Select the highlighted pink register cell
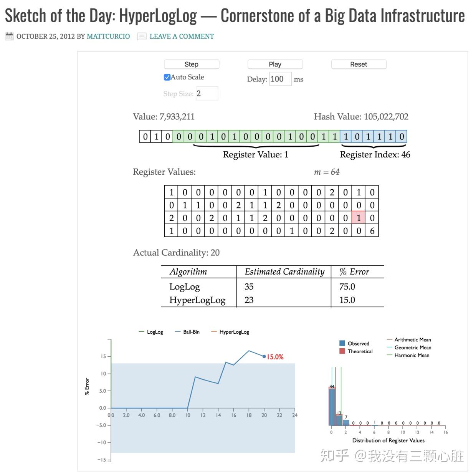The image size is (476, 475). (x=358, y=218)
